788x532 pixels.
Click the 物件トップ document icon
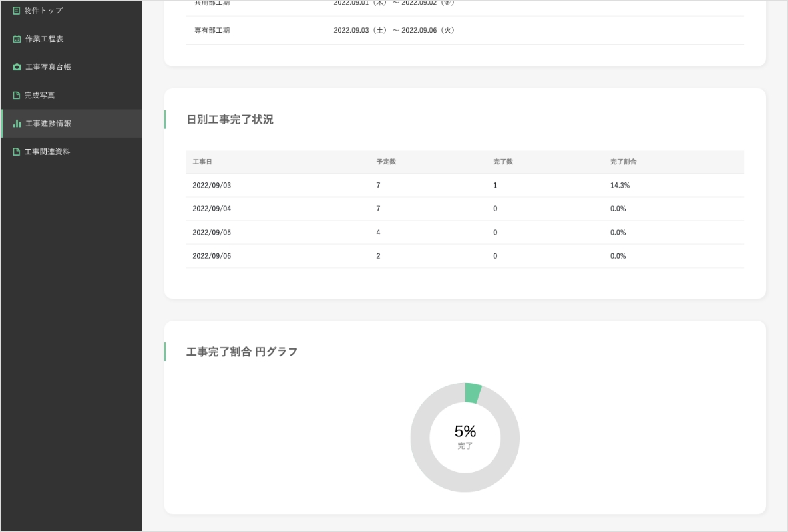(x=17, y=11)
